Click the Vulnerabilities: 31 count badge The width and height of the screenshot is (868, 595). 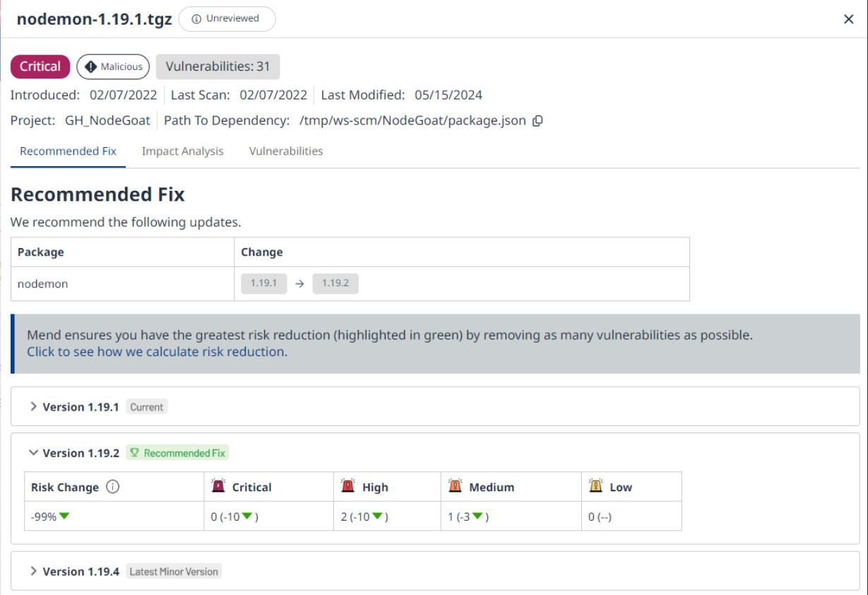[x=218, y=66]
